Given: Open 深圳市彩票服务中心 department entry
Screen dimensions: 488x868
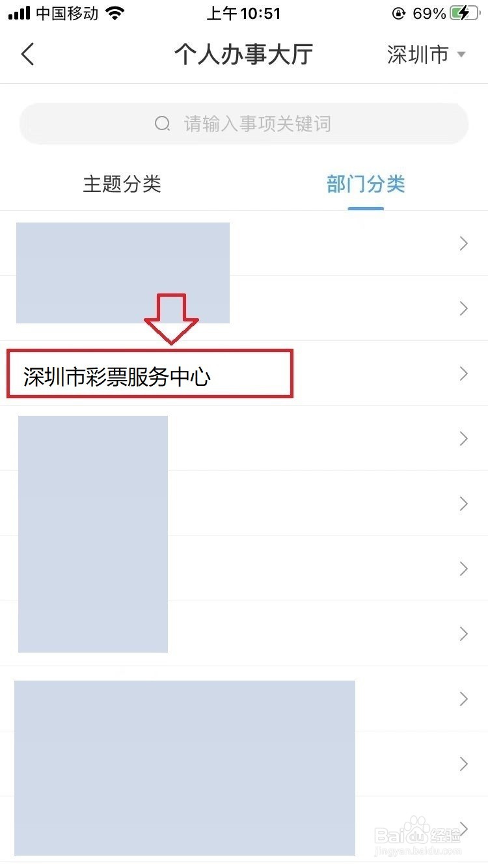Looking at the screenshot, I should pyautogui.click(x=244, y=373).
